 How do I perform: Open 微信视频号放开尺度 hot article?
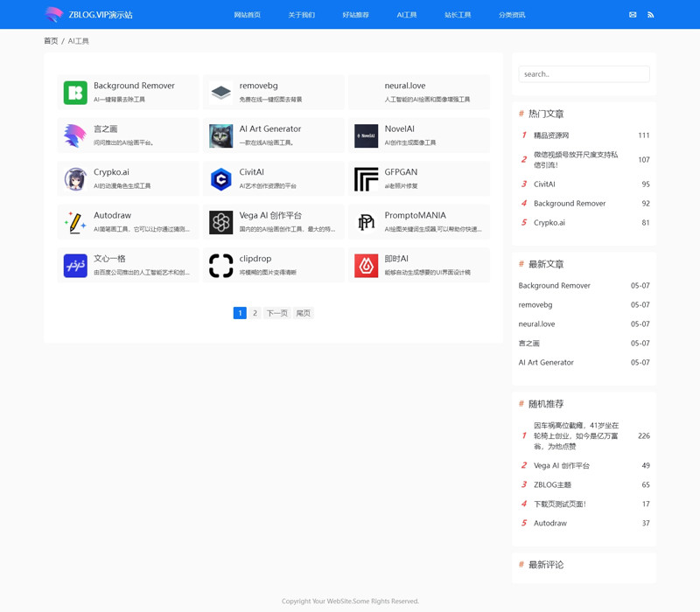point(576,160)
